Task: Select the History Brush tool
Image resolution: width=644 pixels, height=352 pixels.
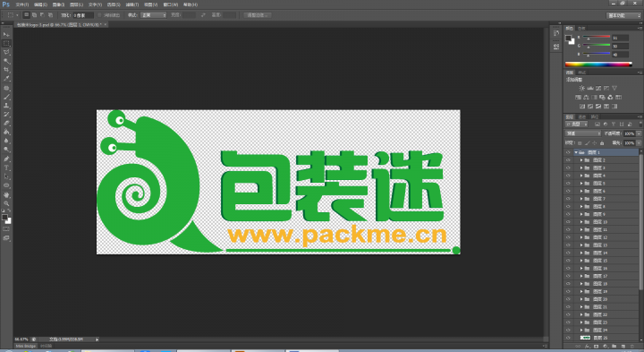Action: click(x=6, y=115)
